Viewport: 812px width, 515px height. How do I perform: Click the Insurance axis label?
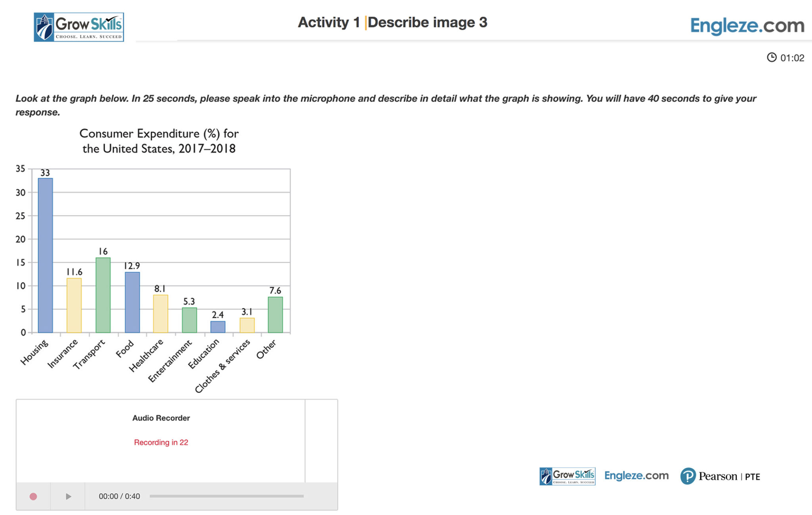(62, 354)
